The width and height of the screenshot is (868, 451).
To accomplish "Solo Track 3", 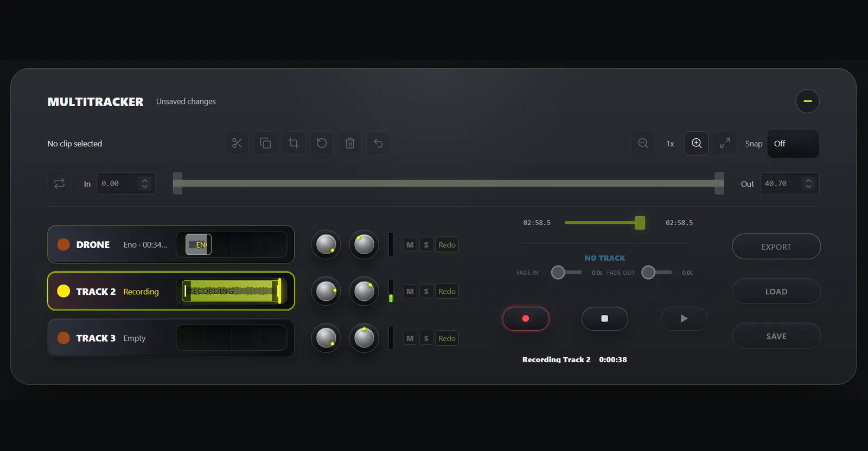I will pyautogui.click(x=426, y=338).
